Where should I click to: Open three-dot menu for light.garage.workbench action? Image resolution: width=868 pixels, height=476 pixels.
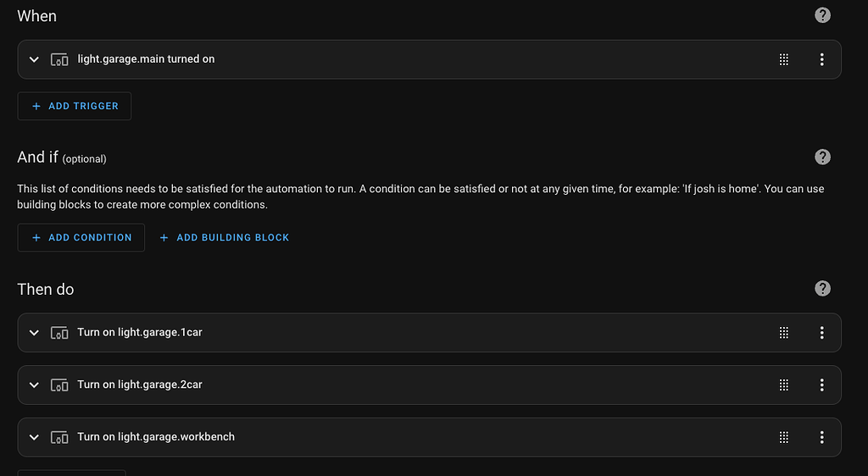coord(821,437)
